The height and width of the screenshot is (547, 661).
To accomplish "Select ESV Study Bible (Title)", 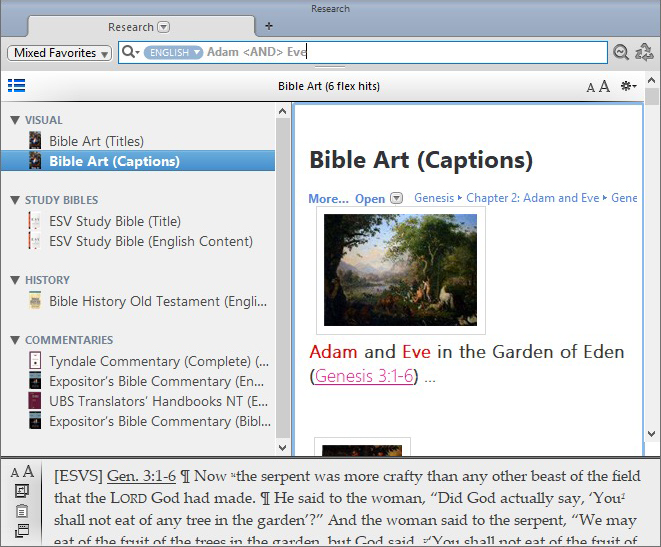I will pos(115,221).
